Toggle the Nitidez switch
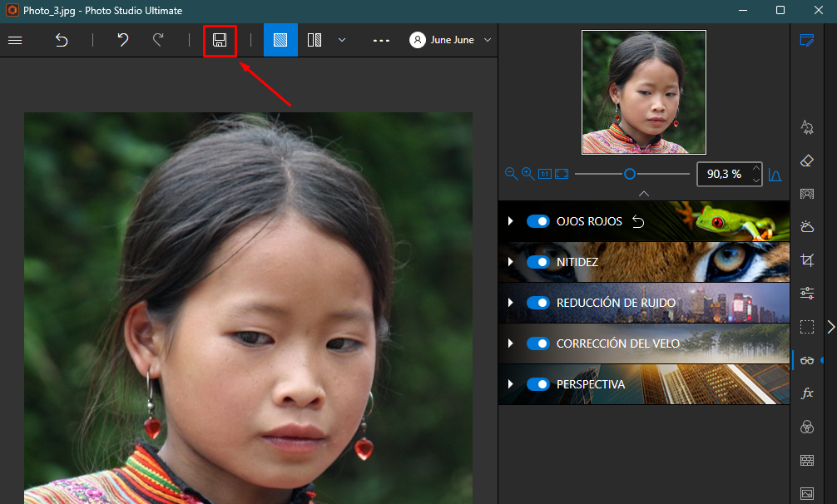The image size is (837, 504). [538, 262]
